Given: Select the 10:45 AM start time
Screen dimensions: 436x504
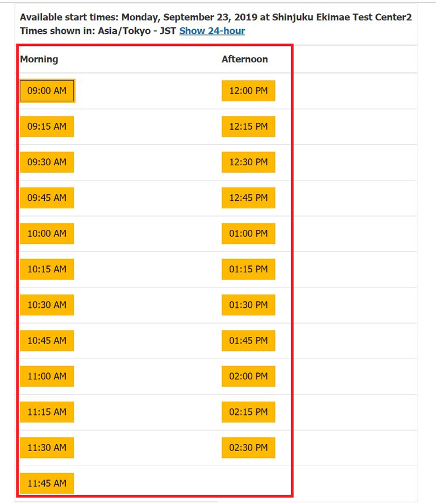Looking at the screenshot, I should tap(47, 340).
